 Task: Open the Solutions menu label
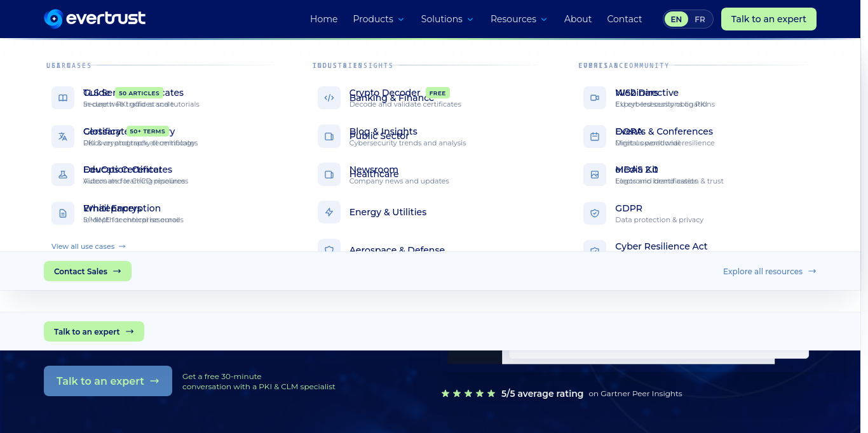point(442,19)
